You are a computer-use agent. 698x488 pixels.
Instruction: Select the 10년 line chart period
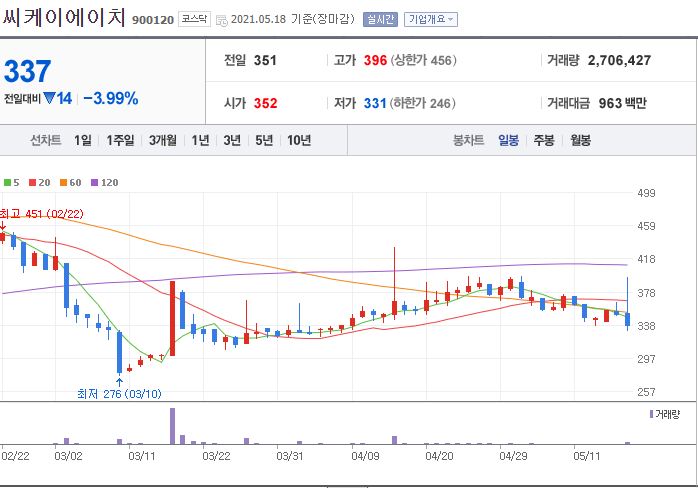click(x=299, y=140)
